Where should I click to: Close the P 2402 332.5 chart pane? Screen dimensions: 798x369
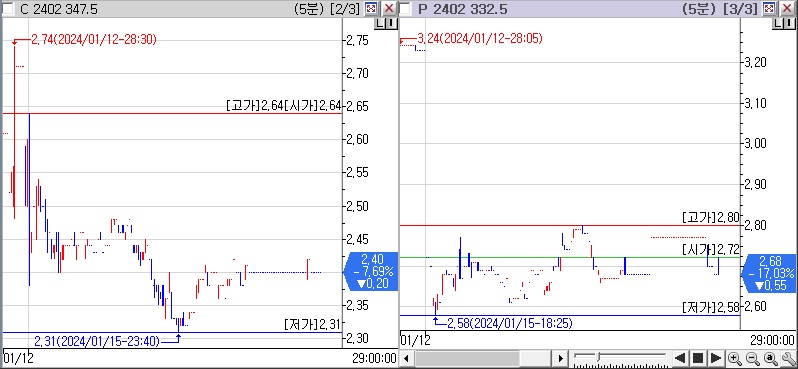(787, 9)
